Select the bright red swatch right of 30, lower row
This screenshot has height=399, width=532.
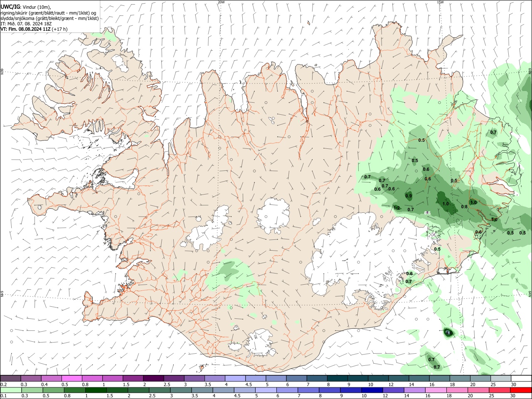click(521, 390)
